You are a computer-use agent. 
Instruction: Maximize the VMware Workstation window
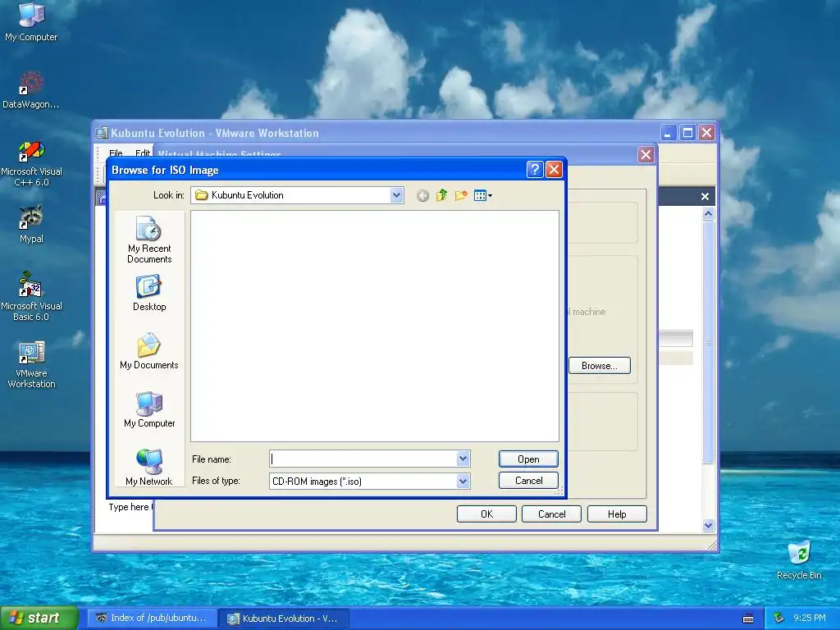(687, 132)
